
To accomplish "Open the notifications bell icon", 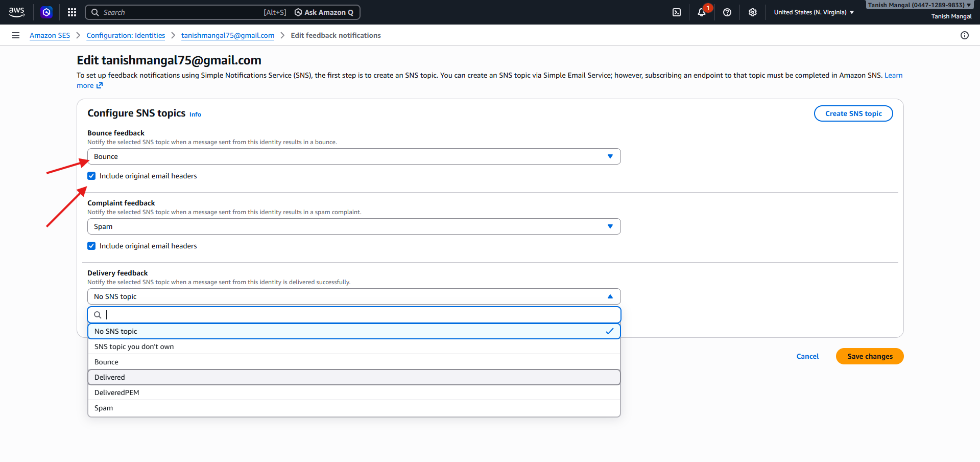I will pos(702,12).
